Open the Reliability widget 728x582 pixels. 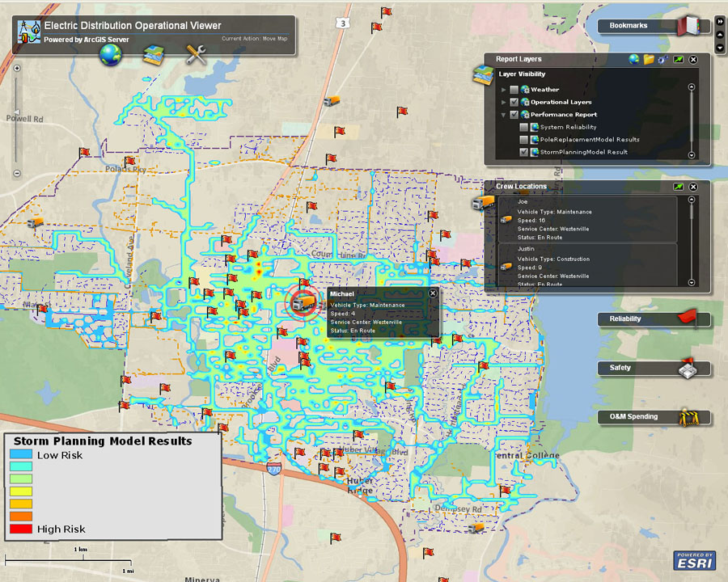654,319
